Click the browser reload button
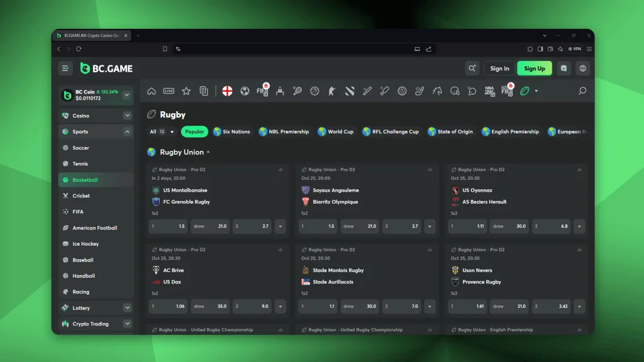This screenshot has height=362, width=644. [x=79, y=49]
